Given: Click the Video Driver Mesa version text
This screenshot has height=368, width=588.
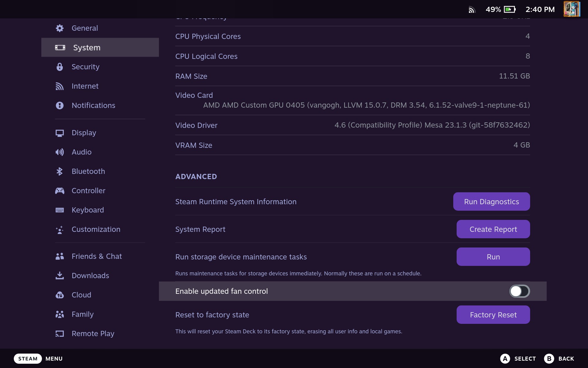Looking at the screenshot, I should tap(432, 125).
